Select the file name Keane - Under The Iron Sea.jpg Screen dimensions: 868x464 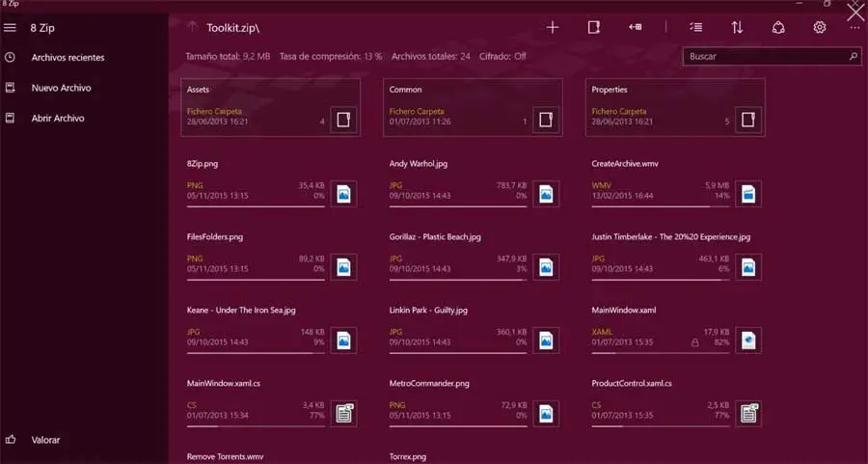coord(241,310)
